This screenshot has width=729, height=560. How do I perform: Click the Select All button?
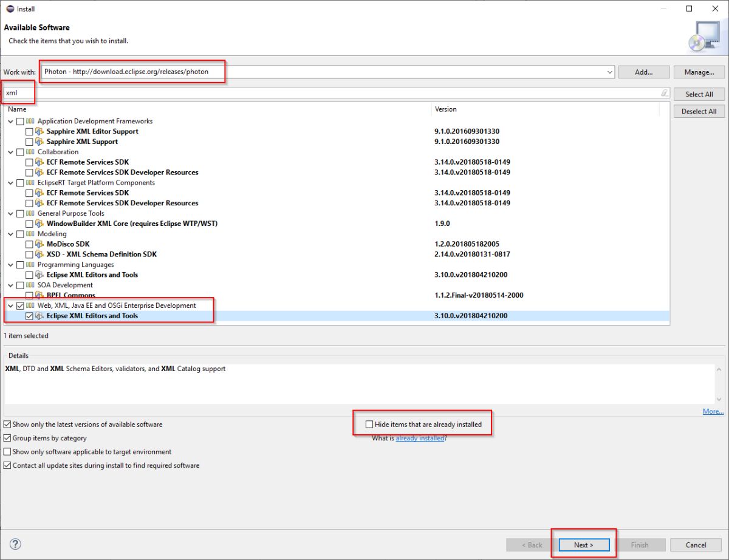pyautogui.click(x=699, y=94)
